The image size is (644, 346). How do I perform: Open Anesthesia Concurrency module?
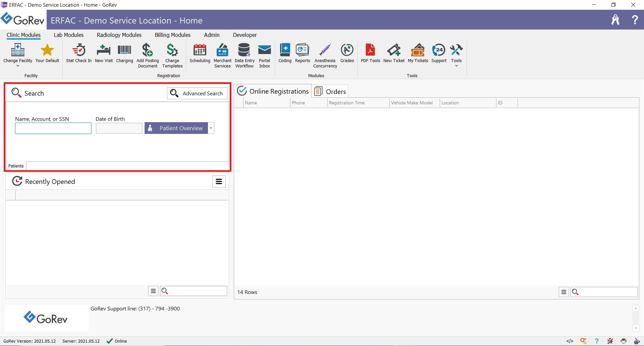coord(325,56)
